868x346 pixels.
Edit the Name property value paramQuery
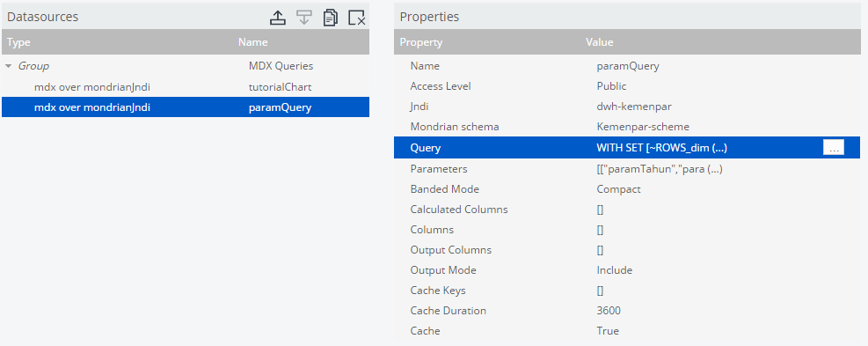tap(628, 66)
